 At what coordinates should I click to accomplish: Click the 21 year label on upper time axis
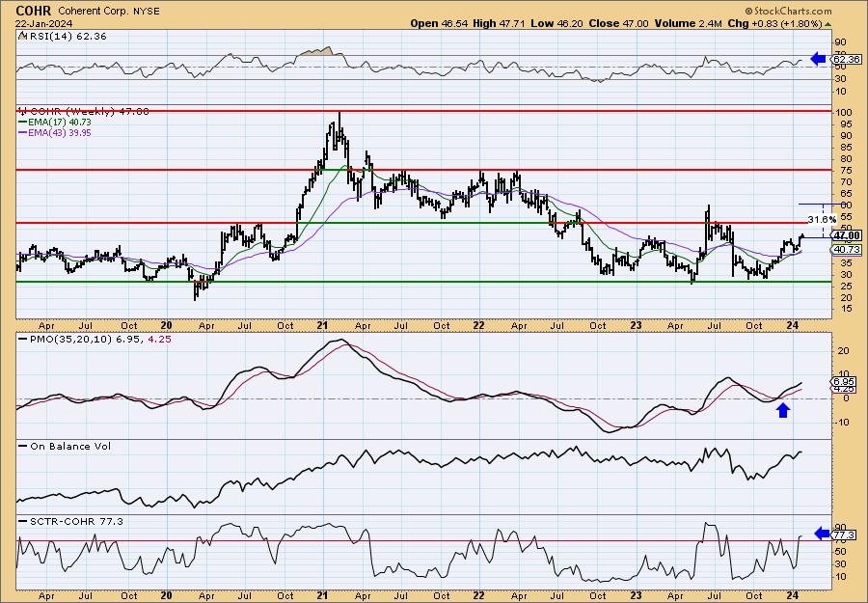323,325
